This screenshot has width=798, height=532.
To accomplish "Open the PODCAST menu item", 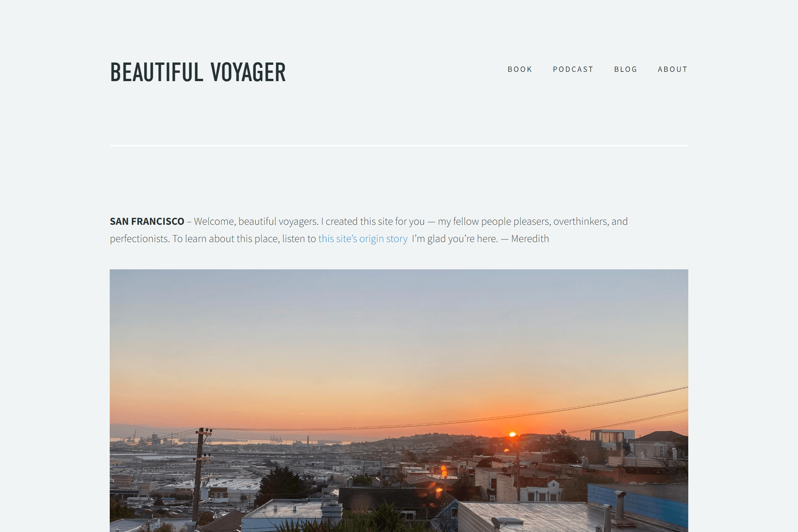I will click(573, 69).
